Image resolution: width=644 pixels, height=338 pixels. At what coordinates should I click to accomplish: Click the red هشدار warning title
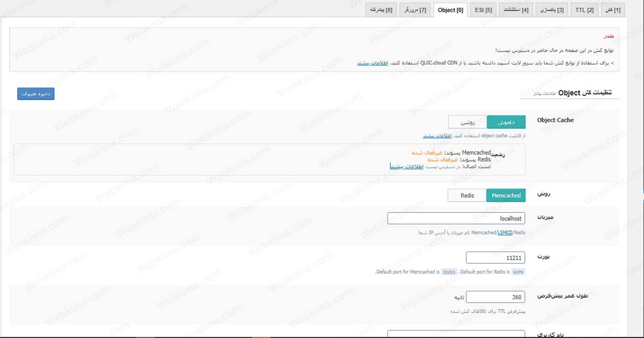(608, 36)
